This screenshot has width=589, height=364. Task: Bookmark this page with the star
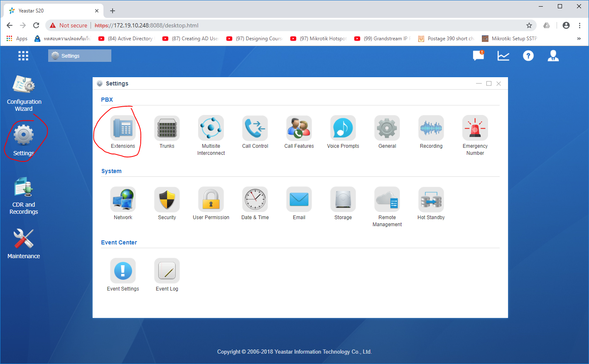pyautogui.click(x=529, y=25)
